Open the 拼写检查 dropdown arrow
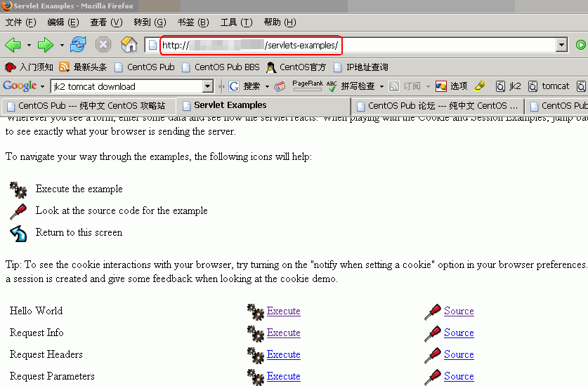Image resolution: width=588 pixels, height=388 pixels. [x=381, y=86]
